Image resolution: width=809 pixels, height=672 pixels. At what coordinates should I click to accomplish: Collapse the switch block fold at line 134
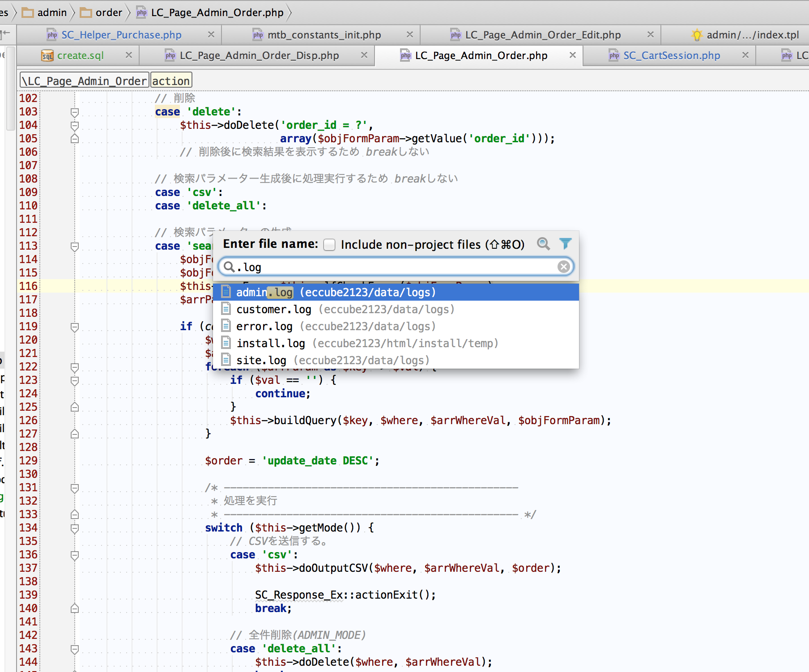click(x=75, y=528)
